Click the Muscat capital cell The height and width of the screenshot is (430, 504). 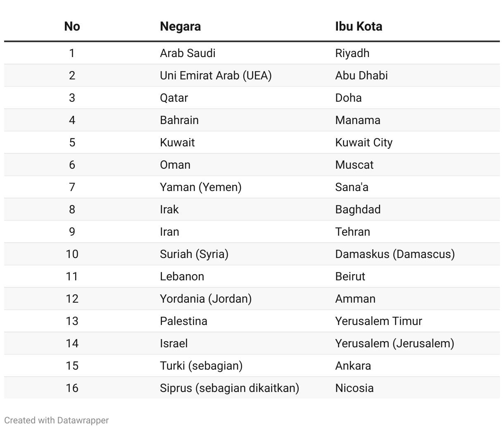point(354,165)
